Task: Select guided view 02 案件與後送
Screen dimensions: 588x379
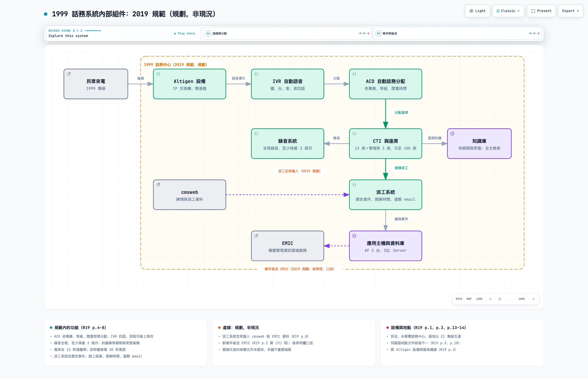Action: 457,33
